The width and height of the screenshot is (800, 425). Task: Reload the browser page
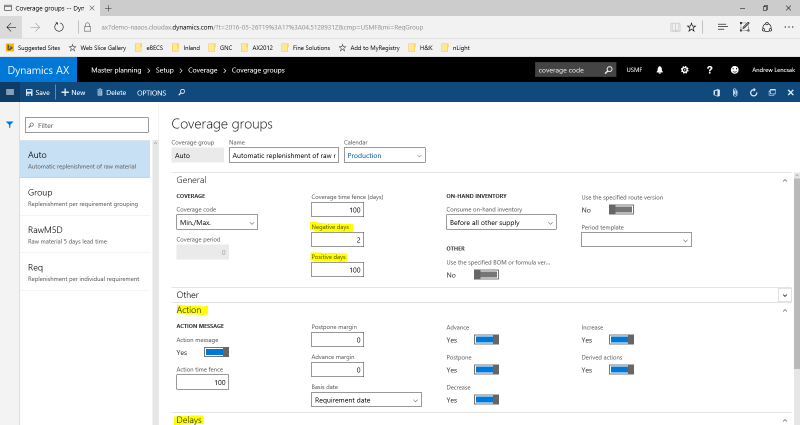(59, 28)
